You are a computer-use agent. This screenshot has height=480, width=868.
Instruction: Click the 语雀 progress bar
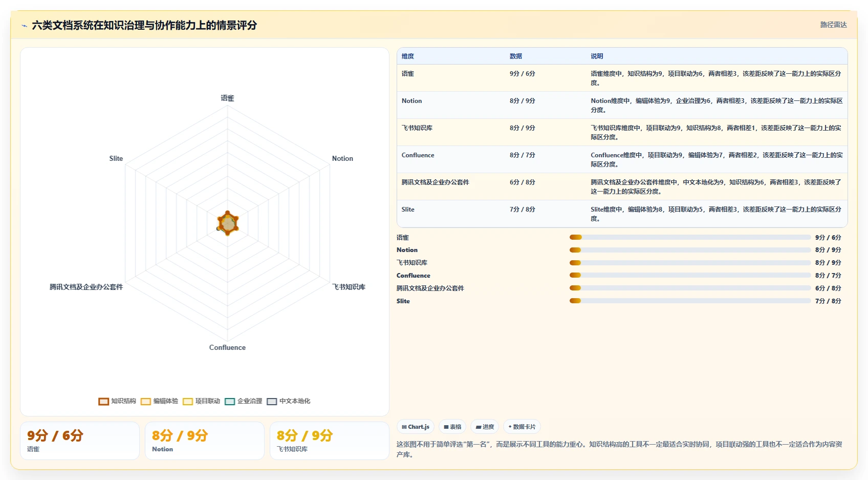pos(690,237)
